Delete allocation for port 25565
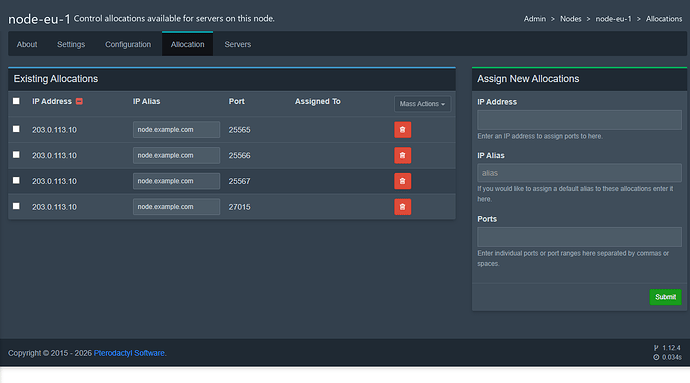Screen dimensions: 690x383 [x=402, y=130]
